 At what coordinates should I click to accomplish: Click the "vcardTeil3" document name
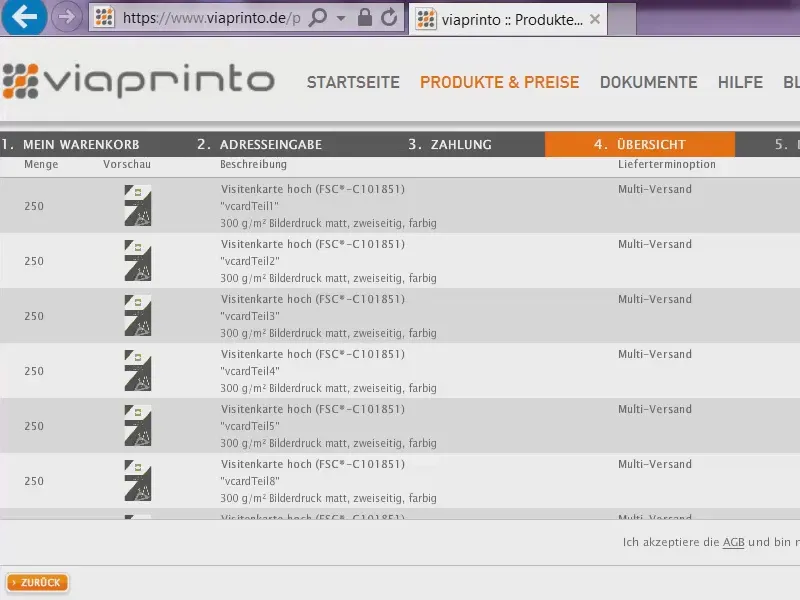(x=250, y=316)
